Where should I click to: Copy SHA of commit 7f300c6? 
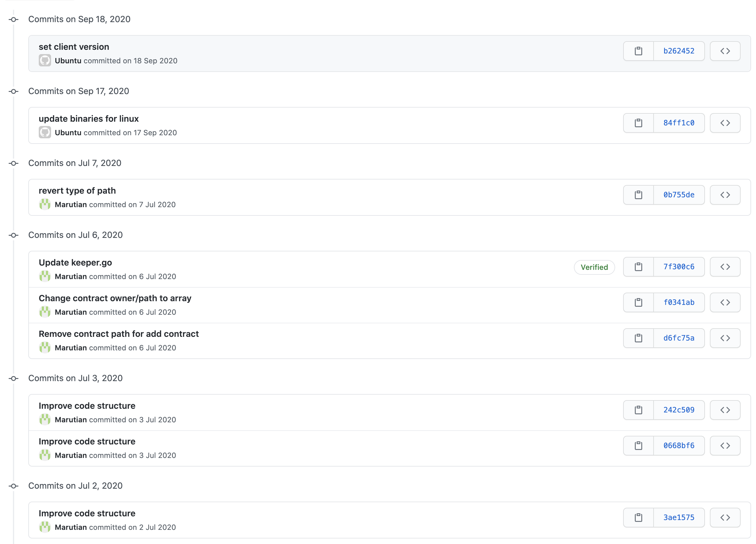tap(638, 267)
